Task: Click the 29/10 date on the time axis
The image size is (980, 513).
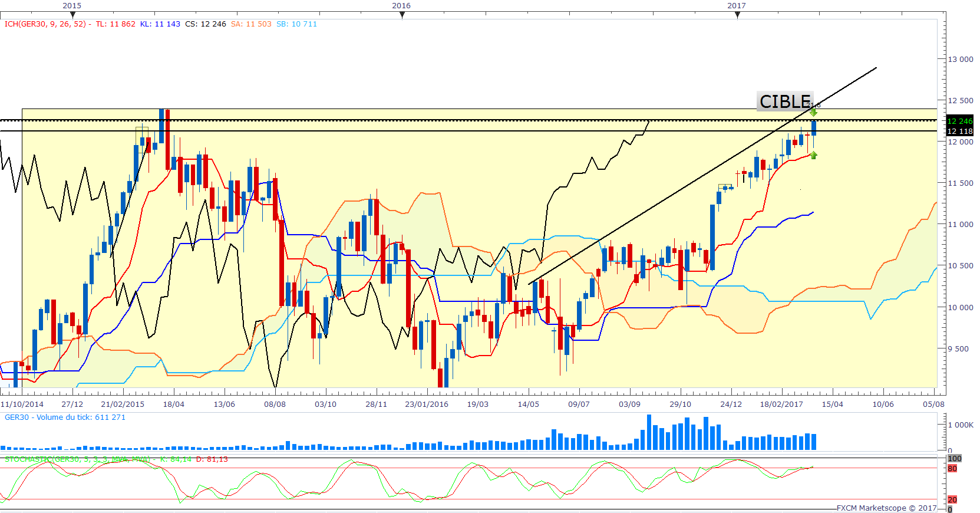Action: [681, 405]
